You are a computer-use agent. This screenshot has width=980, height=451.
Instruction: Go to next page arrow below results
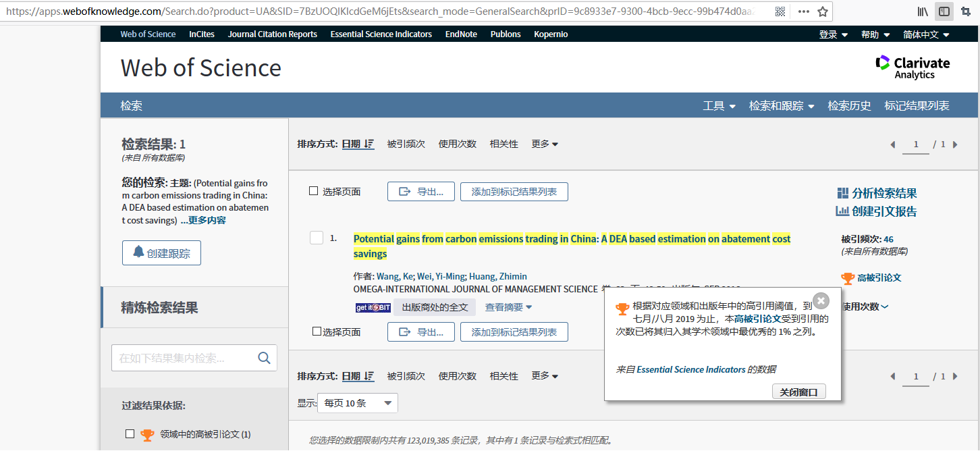point(955,376)
